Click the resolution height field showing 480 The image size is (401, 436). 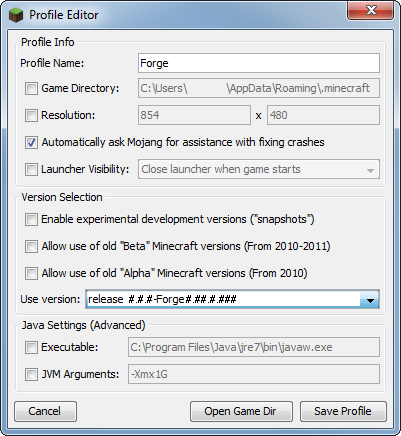pyautogui.click(x=323, y=115)
